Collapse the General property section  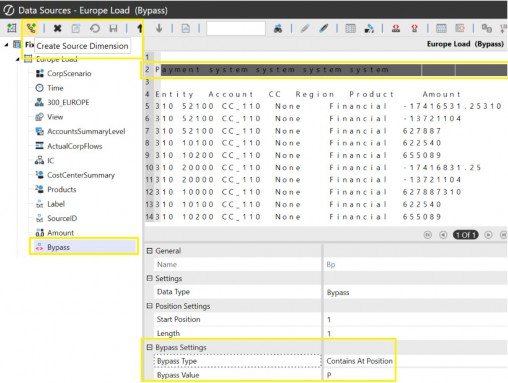pyautogui.click(x=150, y=251)
